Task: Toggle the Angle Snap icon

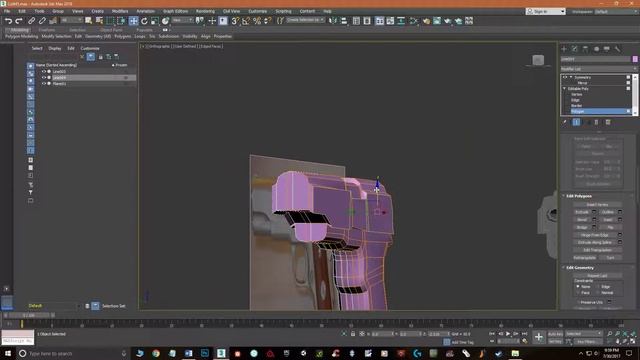Action: (246, 21)
